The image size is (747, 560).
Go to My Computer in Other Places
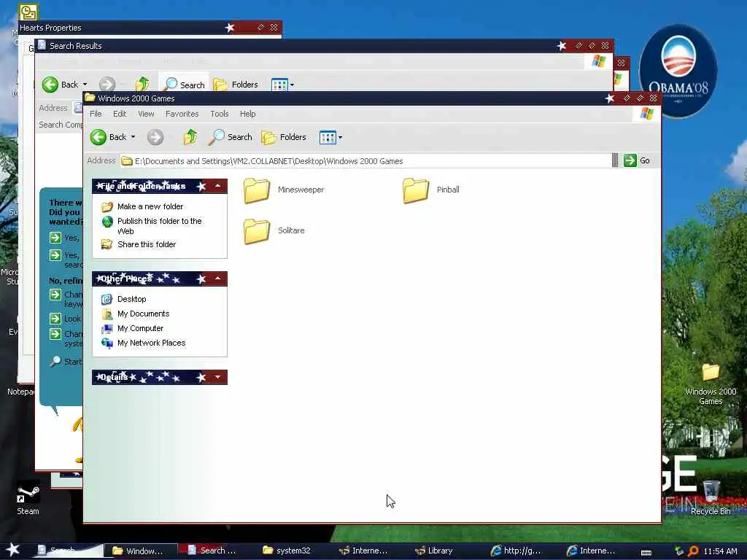pos(140,329)
